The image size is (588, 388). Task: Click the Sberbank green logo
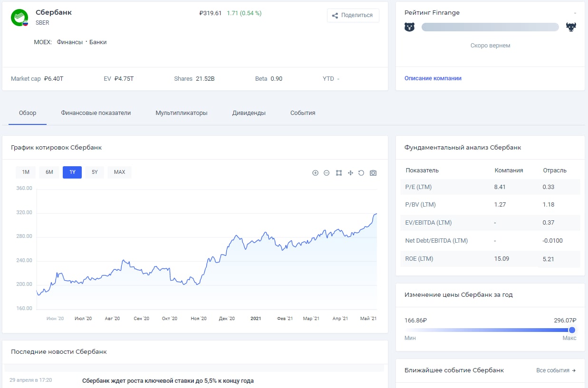coord(19,18)
